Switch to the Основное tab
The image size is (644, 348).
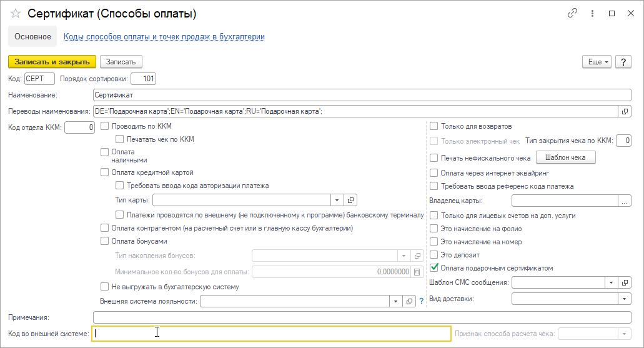click(32, 37)
